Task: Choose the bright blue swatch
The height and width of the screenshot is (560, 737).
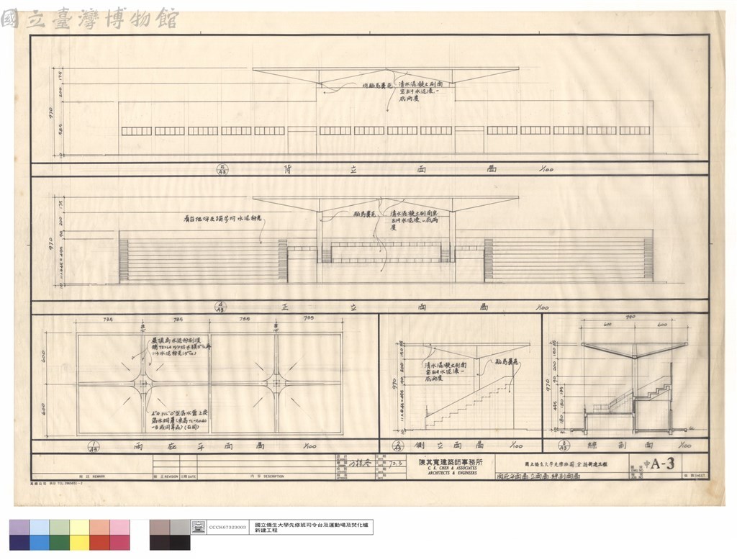Action: 40,542
